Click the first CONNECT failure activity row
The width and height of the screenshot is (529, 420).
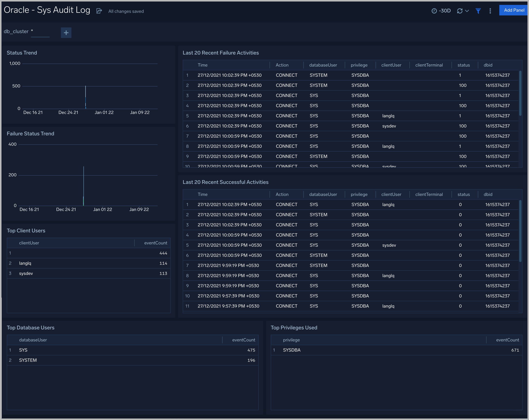point(286,75)
